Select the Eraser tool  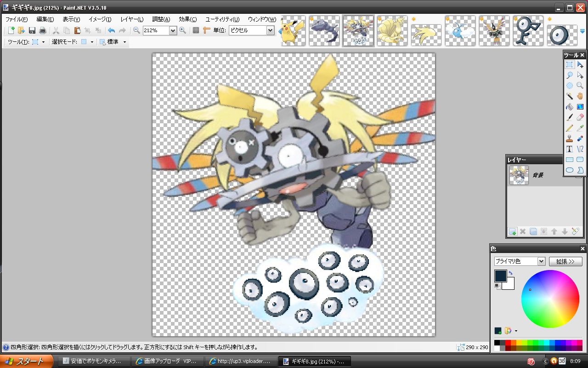(x=580, y=117)
